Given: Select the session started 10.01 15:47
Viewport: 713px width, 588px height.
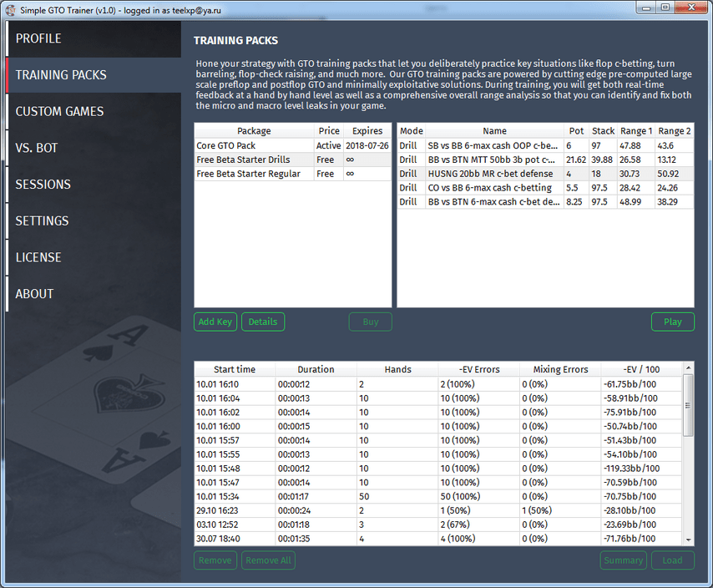Looking at the screenshot, I should point(438,483).
